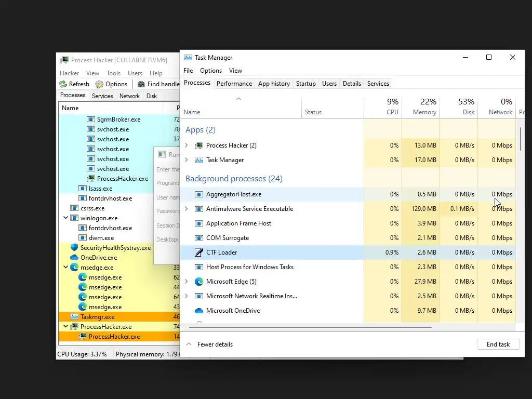Viewport: 532px width, 399px height.
Task: Click Antimalware Service Executable icon
Action: click(x=199, y=209)
